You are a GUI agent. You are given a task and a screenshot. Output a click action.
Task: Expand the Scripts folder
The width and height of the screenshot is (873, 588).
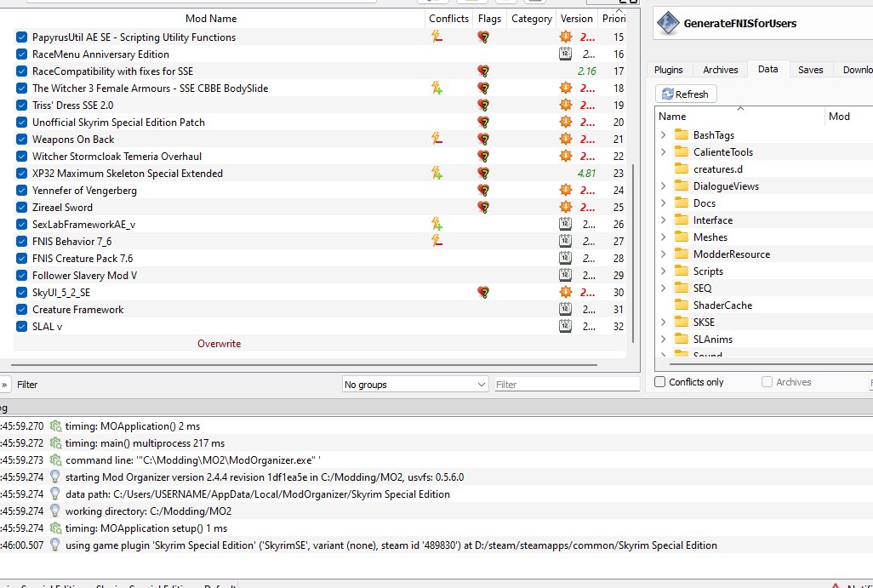coord(664,271)
